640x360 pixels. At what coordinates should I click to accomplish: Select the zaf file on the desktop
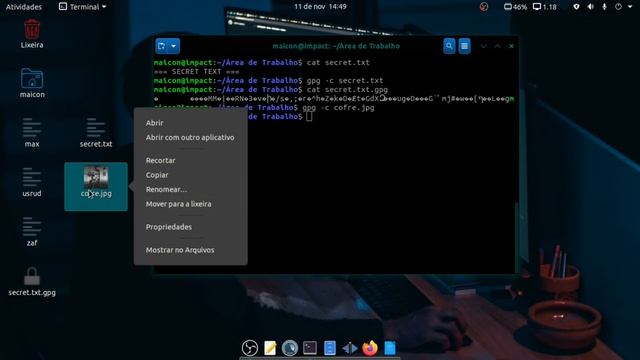[x=32, y=226]
